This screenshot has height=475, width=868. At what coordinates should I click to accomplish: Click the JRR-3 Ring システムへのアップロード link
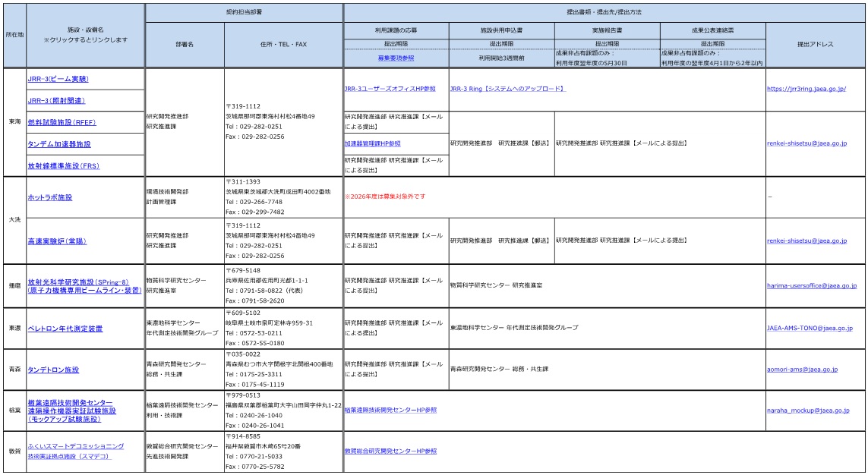click(x=507, y=89)
